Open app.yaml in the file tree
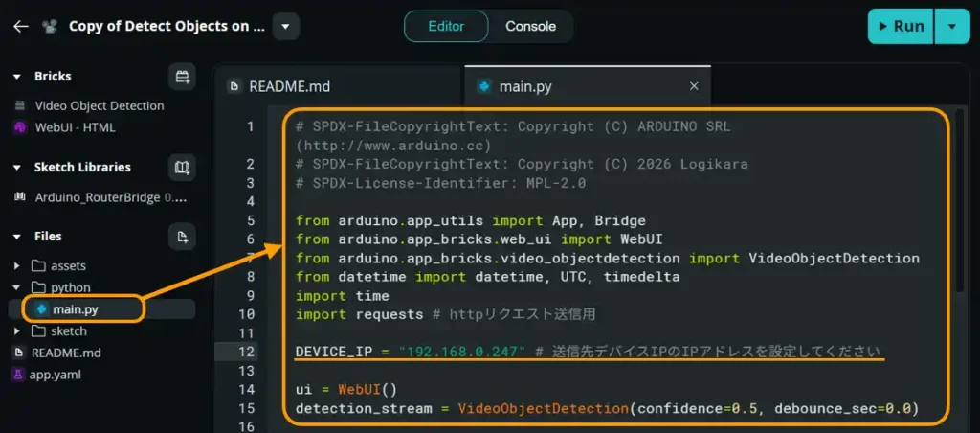Screen dimensions: 980x433 click(x=55, y=375)
